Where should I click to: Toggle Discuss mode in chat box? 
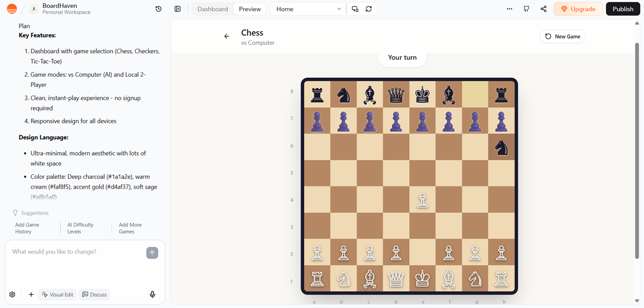94,295
